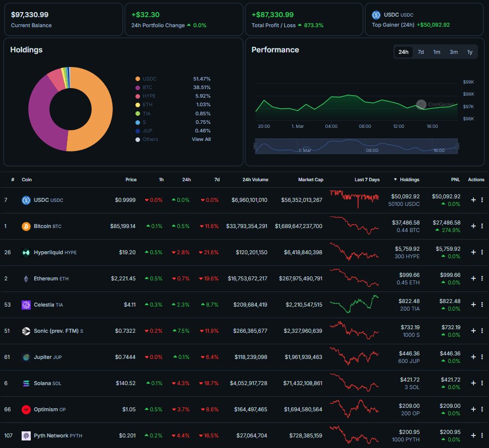The image size is (489, 448).
Task: Click the $97,330.99 Current Balance value
Action: pyautogui.click(x=30, y=15)
